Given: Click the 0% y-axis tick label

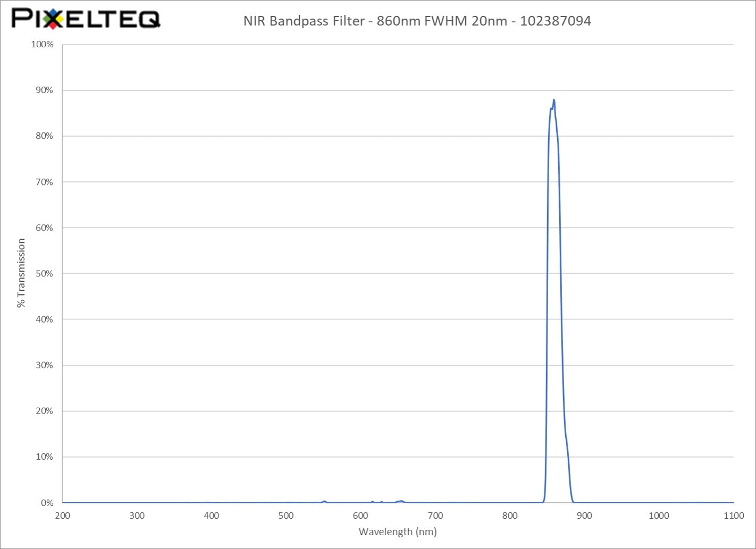Looking at the screenshot, I should pyautogui.click(x=46, y=503).
